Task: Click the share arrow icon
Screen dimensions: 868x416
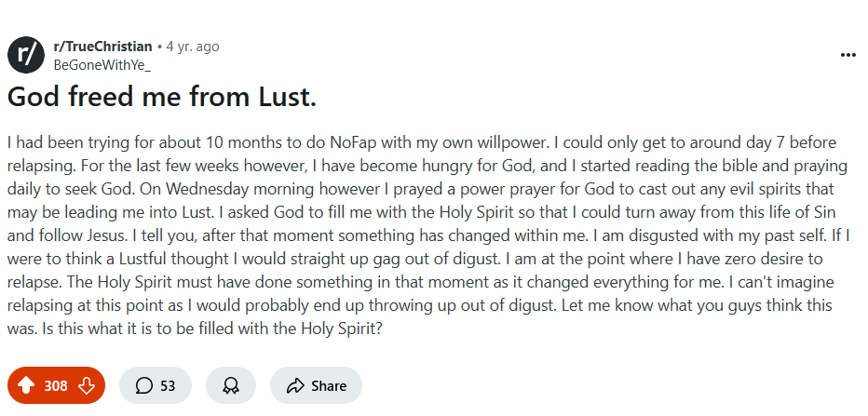Action: click(295, 385)
